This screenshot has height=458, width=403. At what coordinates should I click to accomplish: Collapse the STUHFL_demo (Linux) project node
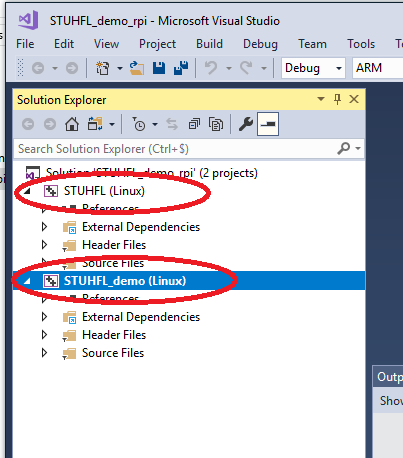click(27, 281)
